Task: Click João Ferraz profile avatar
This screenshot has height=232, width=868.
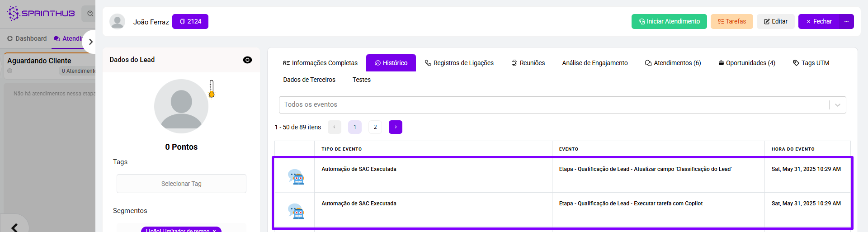Action: (x=118, y=22)
